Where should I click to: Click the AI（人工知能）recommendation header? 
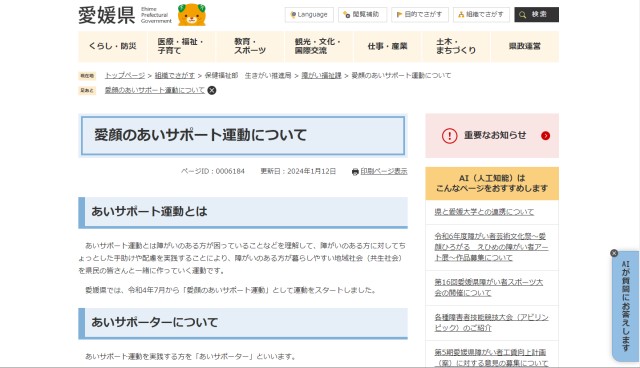coord(492,183)
